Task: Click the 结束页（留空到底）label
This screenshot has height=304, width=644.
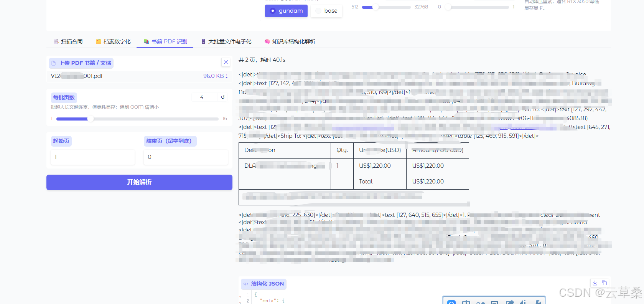Action: click(170, 141)
